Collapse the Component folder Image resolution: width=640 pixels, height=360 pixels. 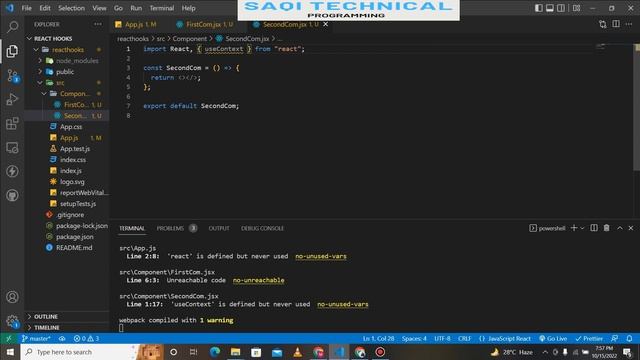[44, 93]
